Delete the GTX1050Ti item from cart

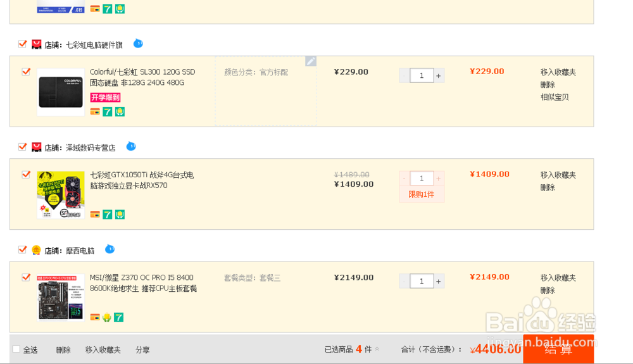click(x=548, y=187)
